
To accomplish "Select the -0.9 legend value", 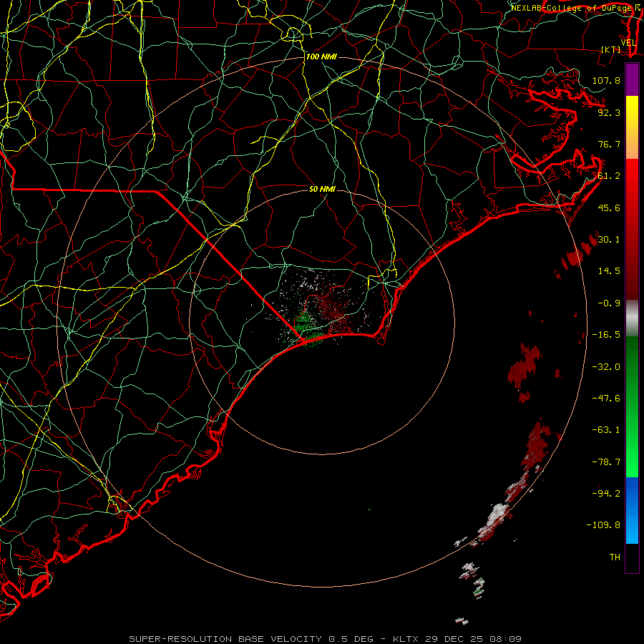I will [609, 303].
